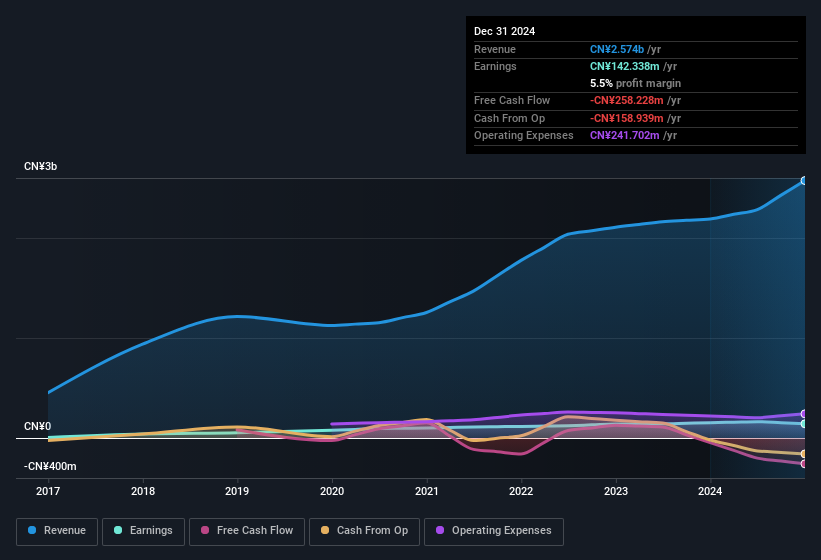Viewport: 821px width, 560px height.
Task: Click the CN¥142.338m earnings value
Action: point(625,66)
